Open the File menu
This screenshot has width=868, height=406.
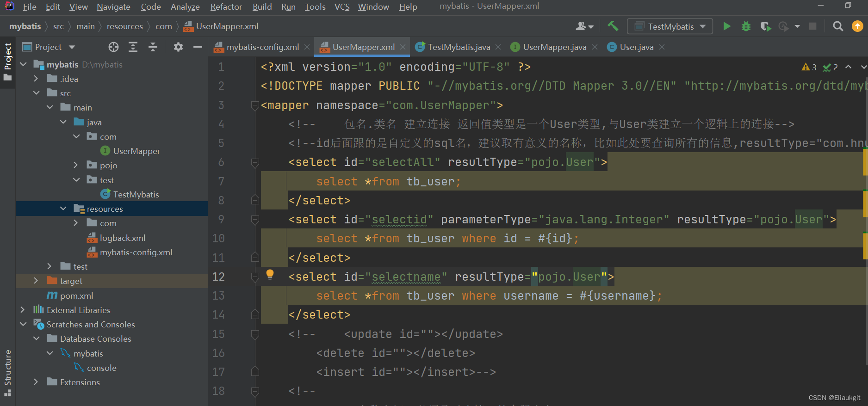click(x=30, y=7)
